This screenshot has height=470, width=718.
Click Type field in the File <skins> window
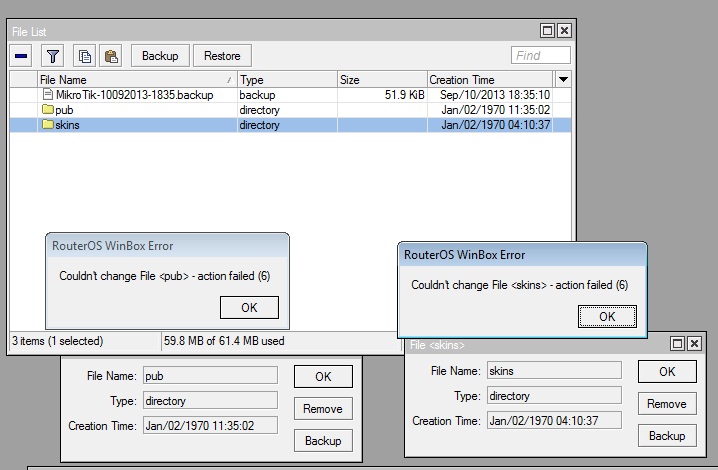point(554,395)
